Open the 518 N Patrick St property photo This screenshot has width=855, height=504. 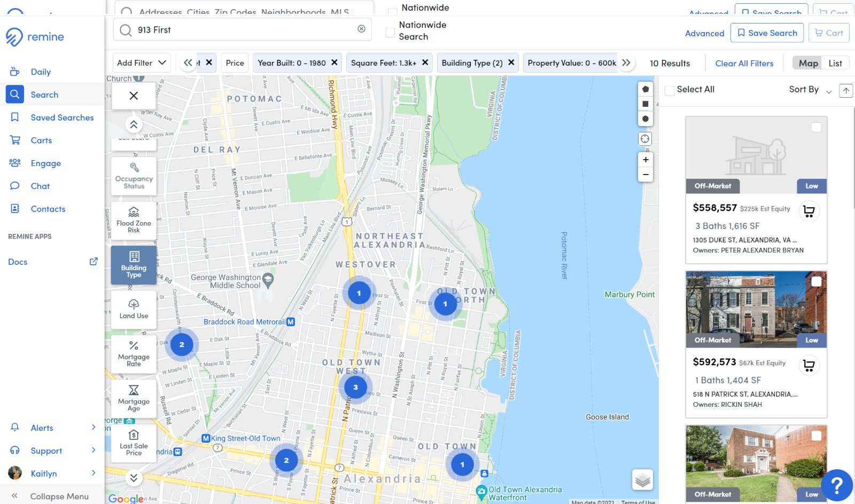pyautogui.click(x=756, y=310)
